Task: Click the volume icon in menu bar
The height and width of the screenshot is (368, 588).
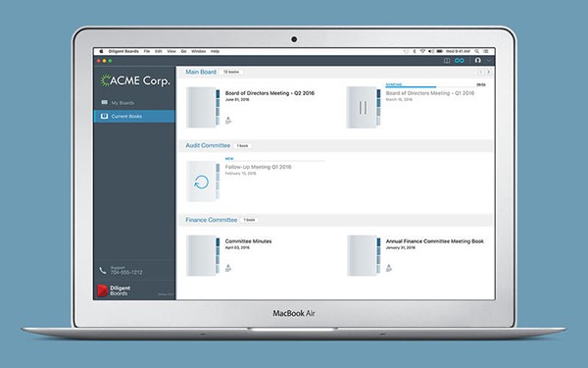Action: 431,51
